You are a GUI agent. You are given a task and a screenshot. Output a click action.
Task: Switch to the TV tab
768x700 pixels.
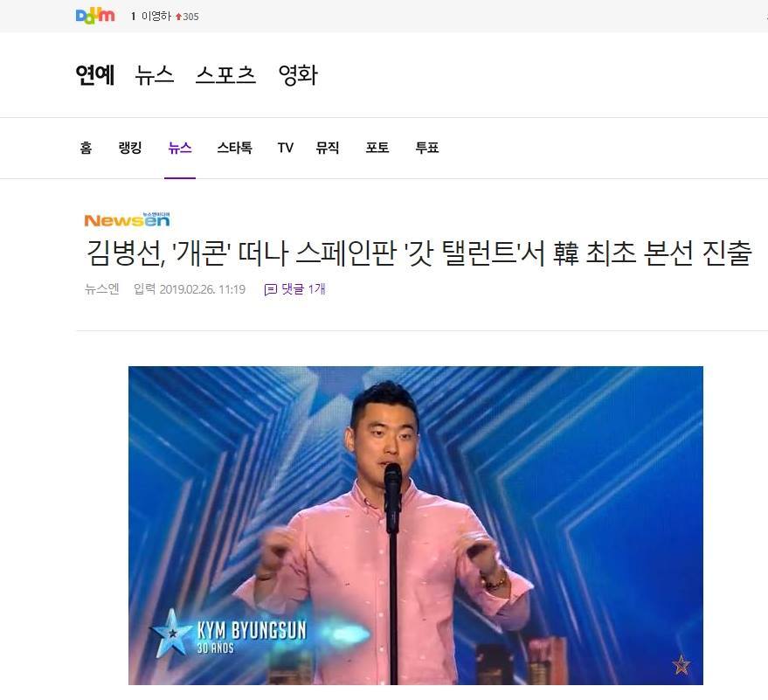pos(285,148)
